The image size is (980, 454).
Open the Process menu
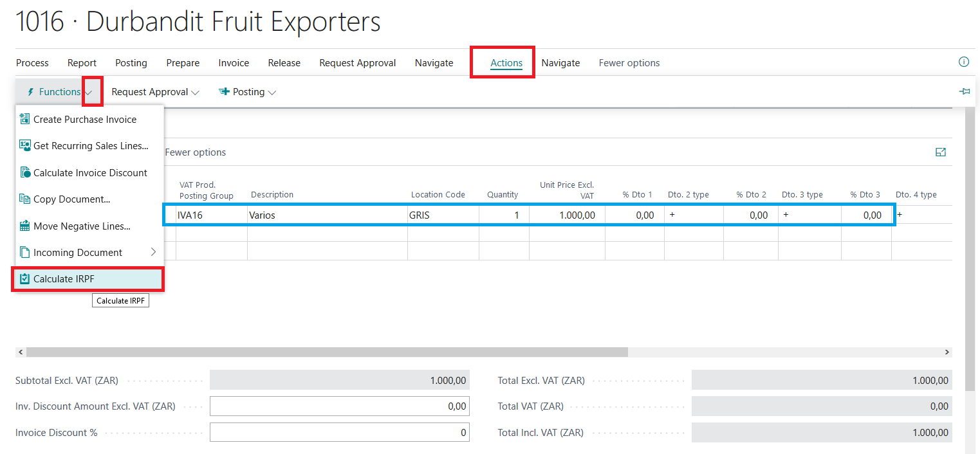pyautogui.click(x=32, y=63)
